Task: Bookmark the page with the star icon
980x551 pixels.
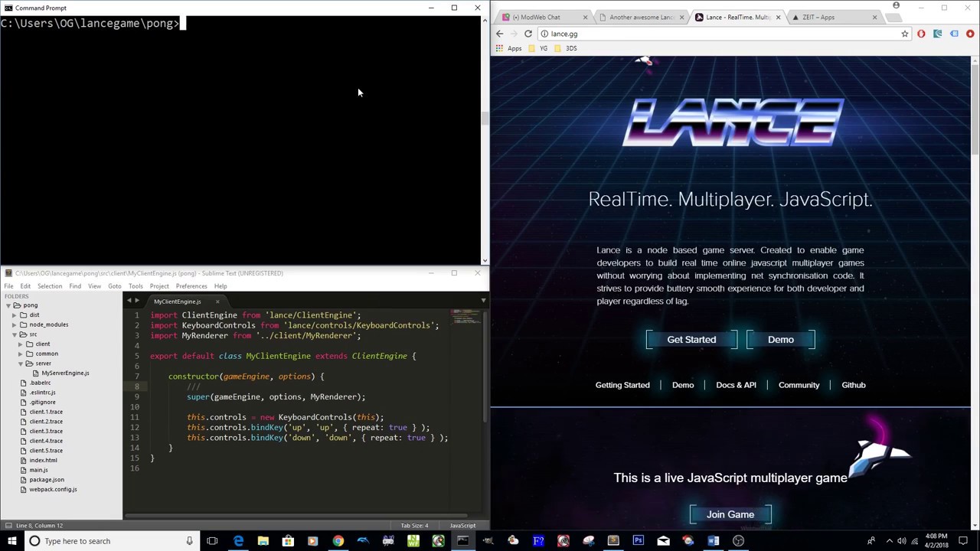Action: [x=904, y=34]
